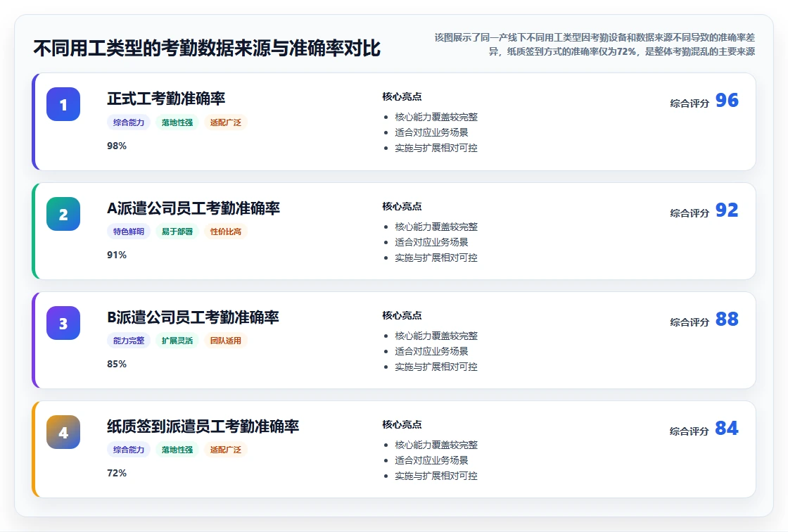Click the number 2 rank badge
The width and height of the screenshot is (788, 532).
point(63,214)
